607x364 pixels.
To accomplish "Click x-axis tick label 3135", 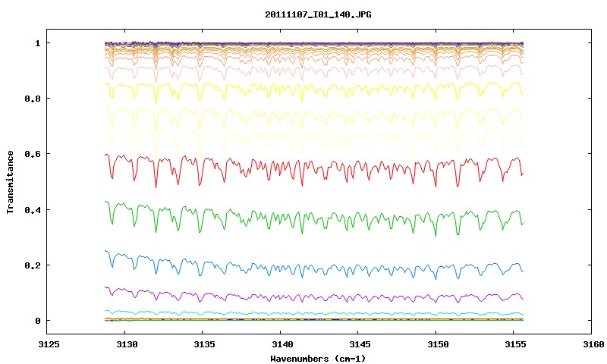I will [x=204, y=344].
